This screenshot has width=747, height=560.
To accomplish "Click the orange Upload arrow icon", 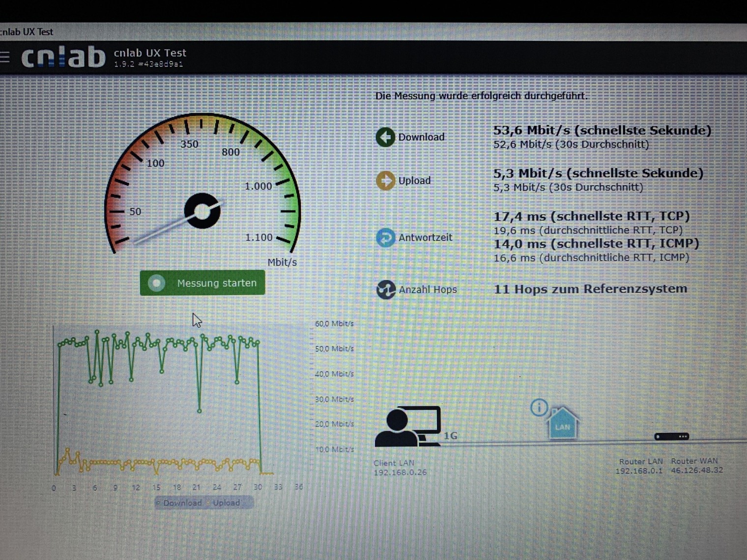I will click(x=385, y=181).
